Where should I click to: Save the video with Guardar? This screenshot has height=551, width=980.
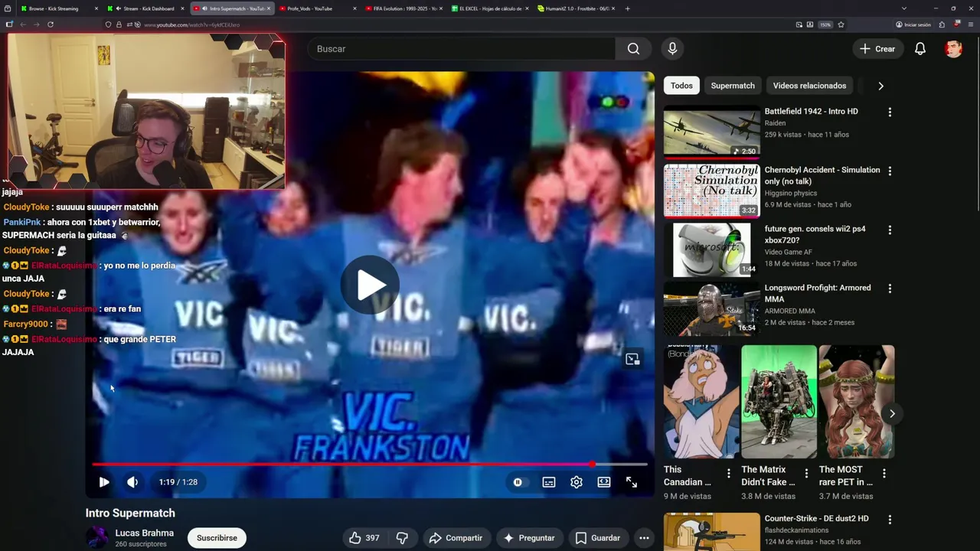point(598,538)
